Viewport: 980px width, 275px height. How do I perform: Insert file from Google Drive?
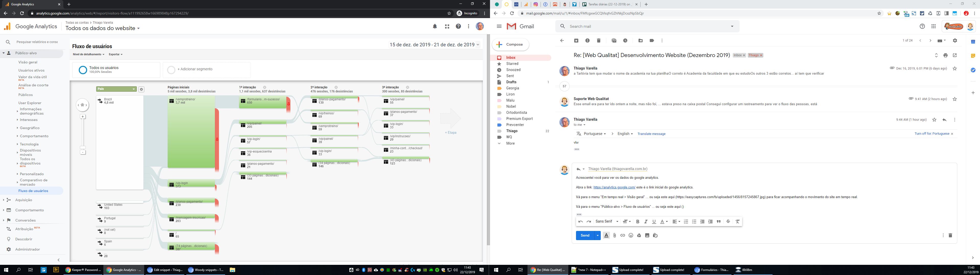639,236
